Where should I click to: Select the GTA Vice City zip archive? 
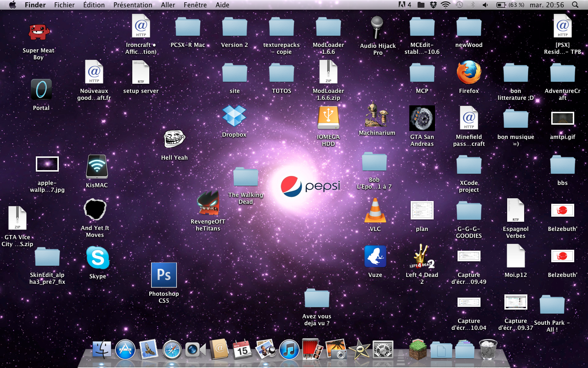(17, 218)
